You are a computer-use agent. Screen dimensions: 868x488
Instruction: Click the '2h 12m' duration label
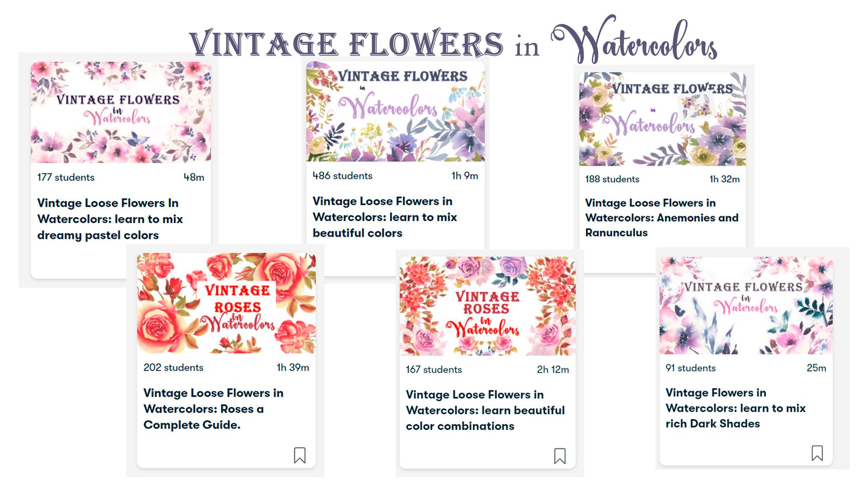[553, 370]
